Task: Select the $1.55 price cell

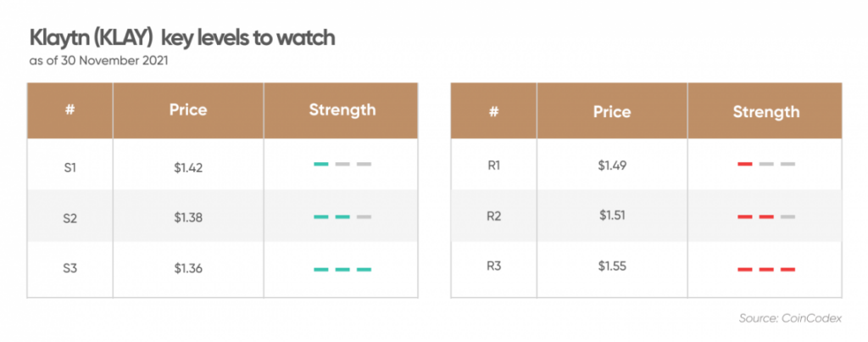Action: 611,268
